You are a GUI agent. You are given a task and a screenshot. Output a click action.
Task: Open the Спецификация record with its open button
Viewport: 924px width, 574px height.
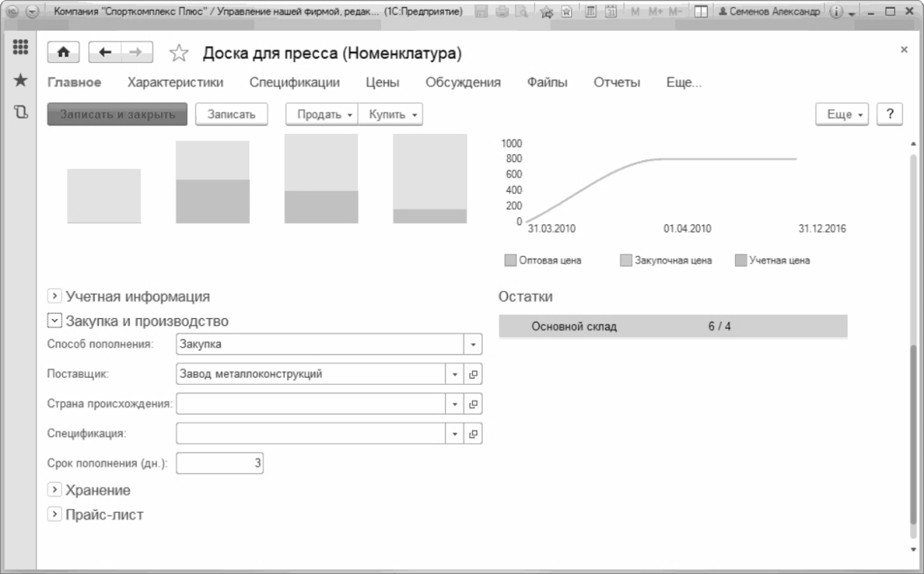coord(473,434)
